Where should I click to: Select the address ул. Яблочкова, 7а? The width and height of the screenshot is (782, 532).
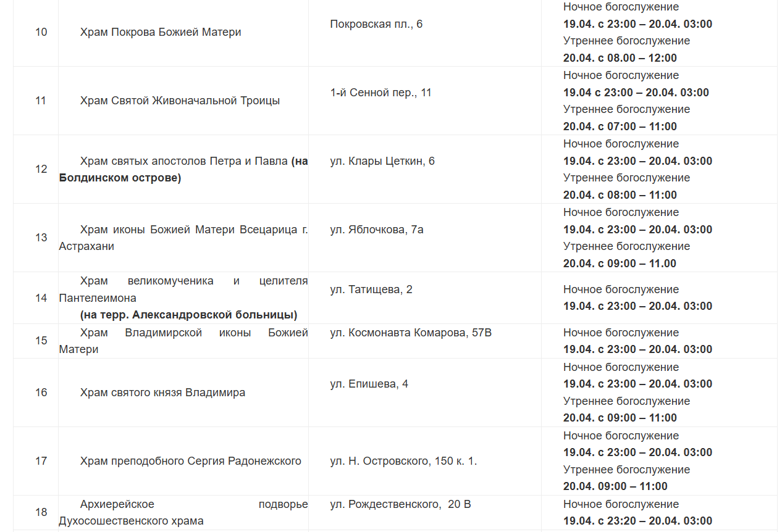pyautogui.click(x=377, y=230)
